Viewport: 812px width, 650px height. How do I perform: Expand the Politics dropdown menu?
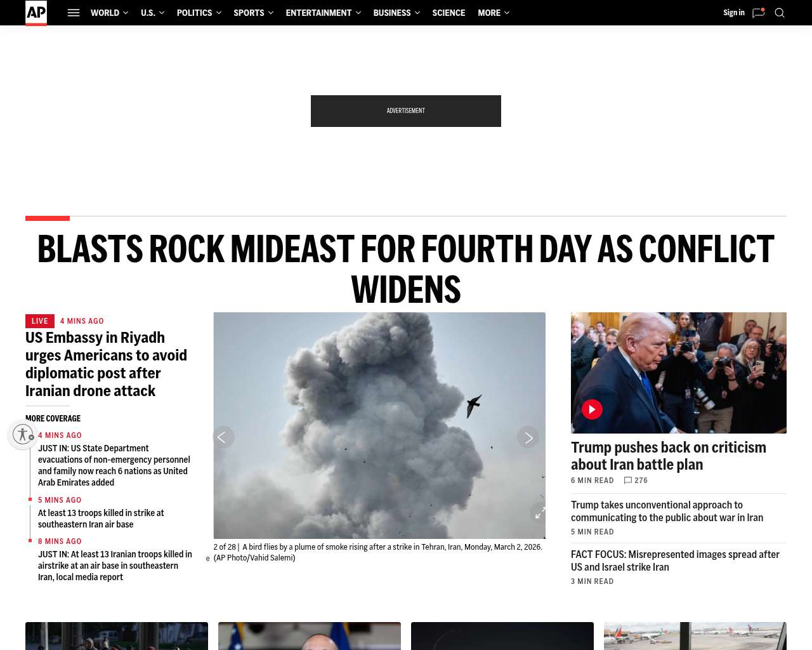[199, 13]
